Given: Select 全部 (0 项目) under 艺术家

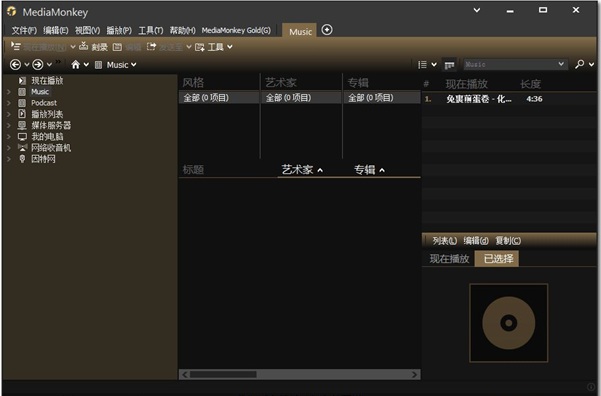Looking at the screenshot, I should pos(301,98).
